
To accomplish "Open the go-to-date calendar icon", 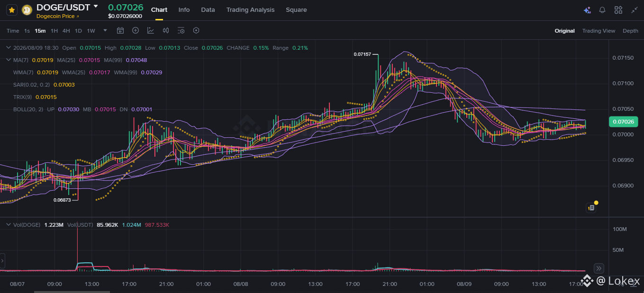I will coord(120,31).
